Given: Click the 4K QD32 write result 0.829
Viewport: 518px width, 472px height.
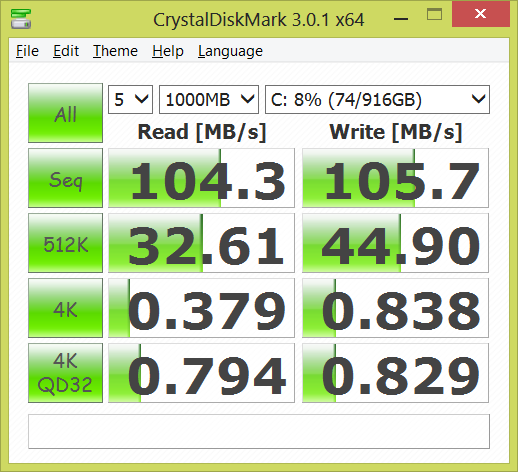Looking at the screenshot, I should coord(395,373).
